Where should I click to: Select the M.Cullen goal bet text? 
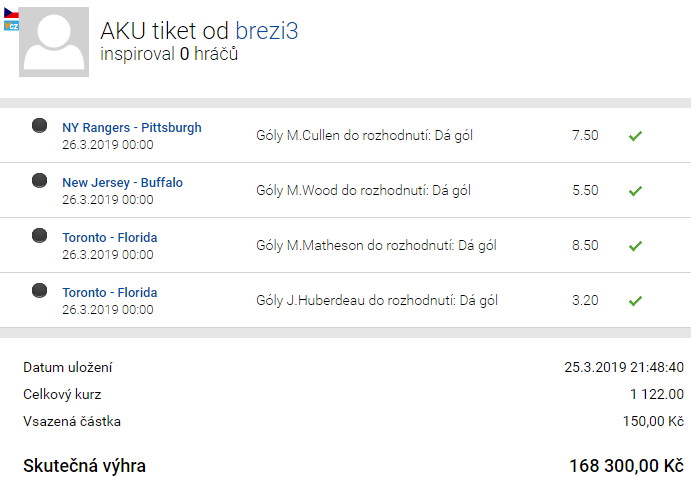click(364, 135)
